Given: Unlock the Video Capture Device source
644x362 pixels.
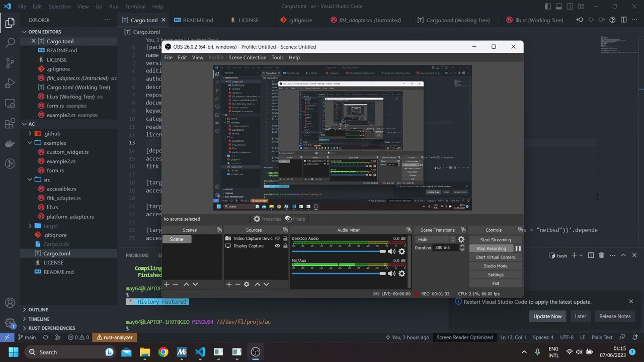Looking at the screenshot, I should coord(285,238).
